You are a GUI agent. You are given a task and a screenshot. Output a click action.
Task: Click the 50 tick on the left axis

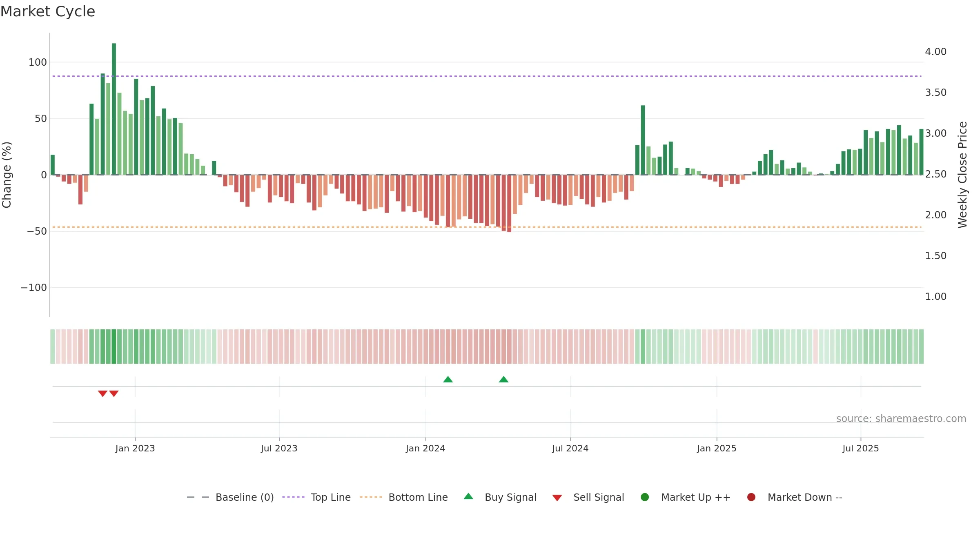(x=41, y=118)
